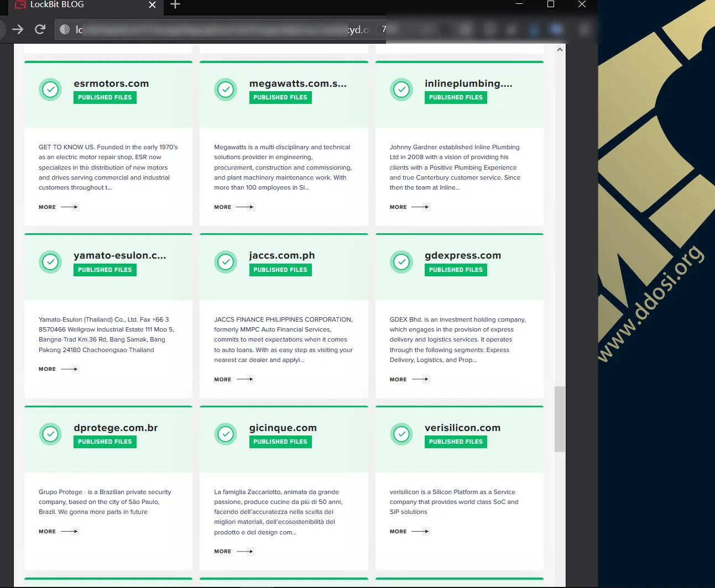Click the checkmark icon beside dprotege.com.br
The width and height of the screenshot is (715, 588).
point(50,434)
